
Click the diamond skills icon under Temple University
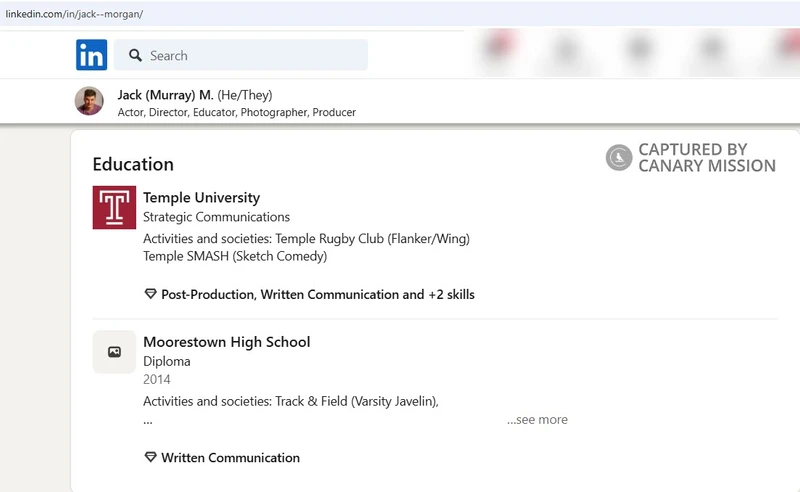(x=150, y=294)
